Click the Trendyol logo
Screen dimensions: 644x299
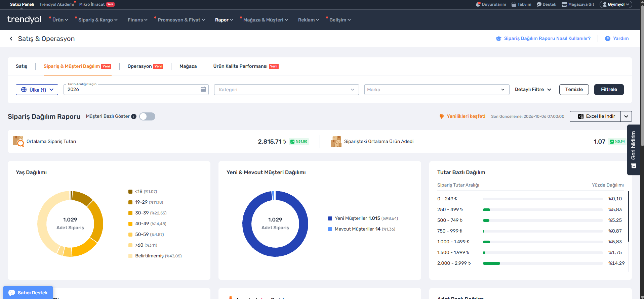pyautogui.click(x=24, y=19)
